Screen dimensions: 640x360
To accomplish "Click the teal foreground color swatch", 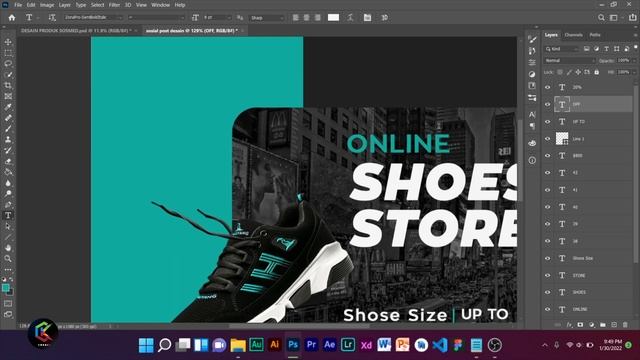I will [x=6, y=288].
